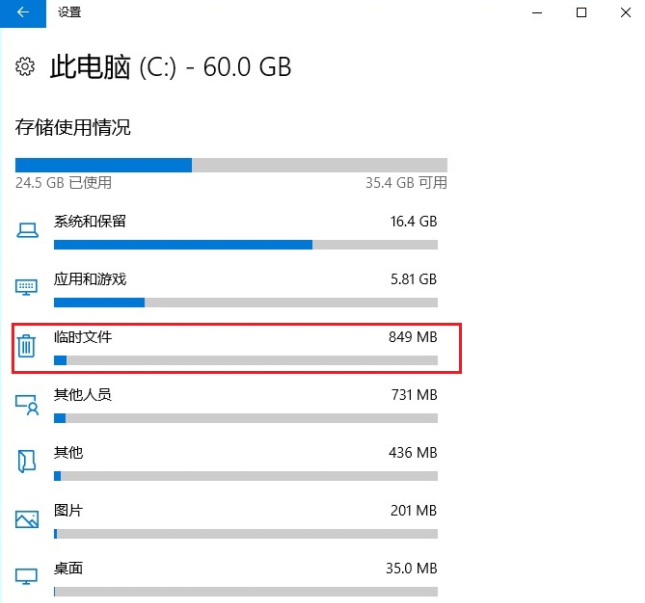Screen dimensions: 645x603
Task: Click the keyboard icon for Apps and games
Action: 27,288
